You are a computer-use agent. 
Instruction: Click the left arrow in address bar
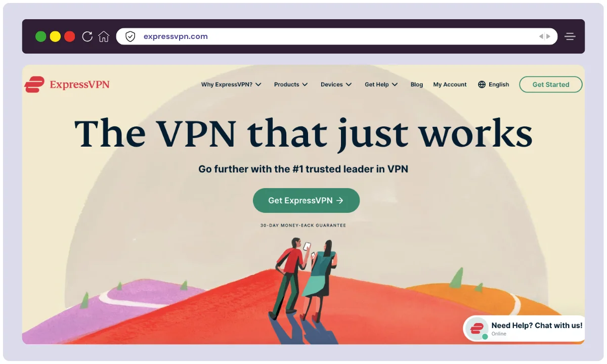pos(541,36)
